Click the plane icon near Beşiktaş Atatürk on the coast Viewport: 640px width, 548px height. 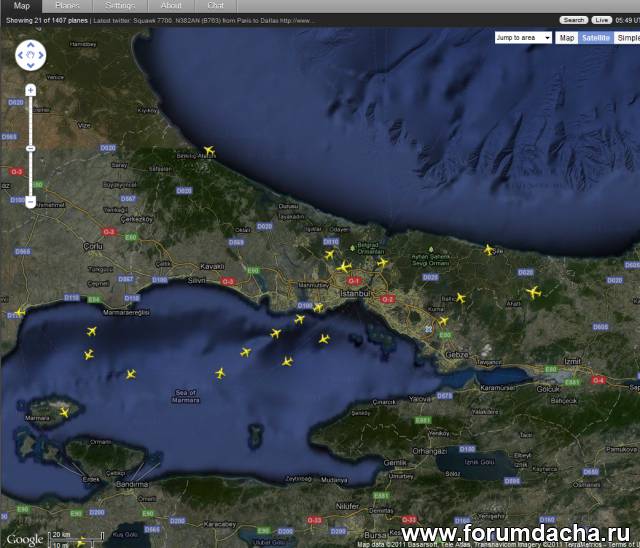tap(208, 151)
